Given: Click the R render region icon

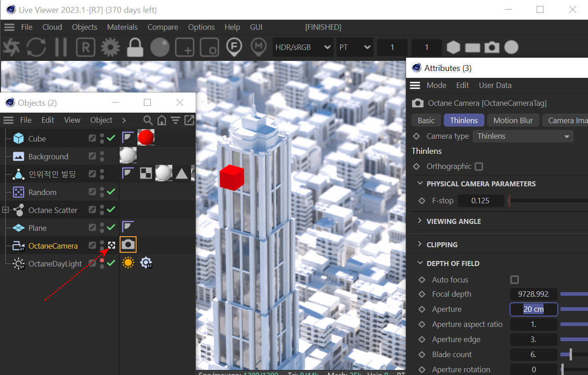Looking at the screenshot, I should [85, 47].
